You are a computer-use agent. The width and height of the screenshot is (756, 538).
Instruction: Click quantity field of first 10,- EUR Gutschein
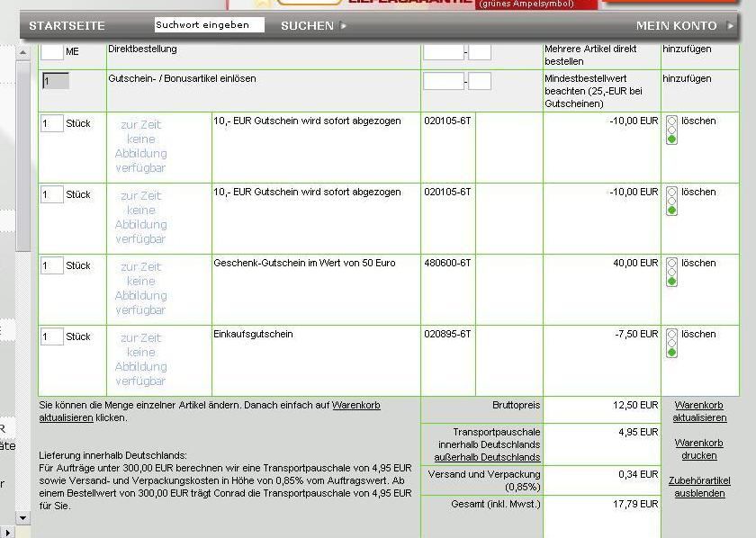click(x=52, y=123)
